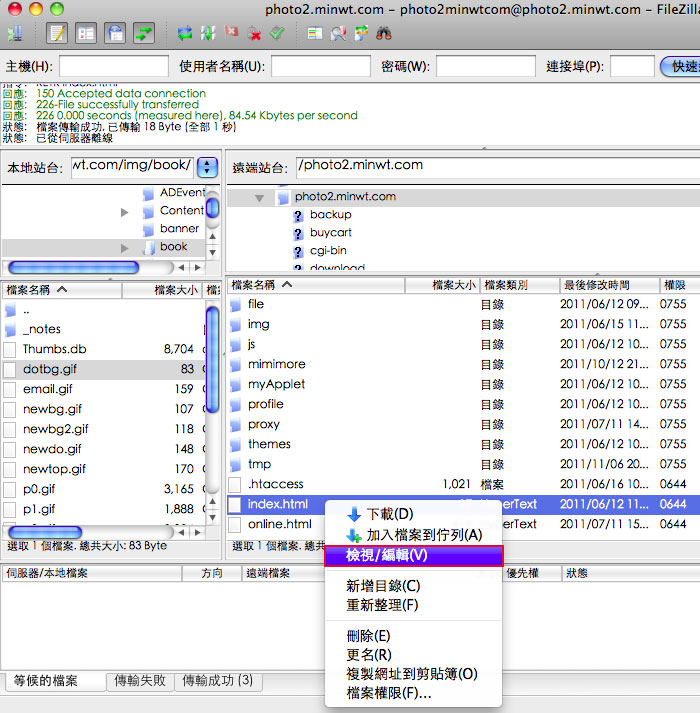The image size is (700, 713).
Task: Click local file list horizontal scrollbar
Action: [x=45, y=532]
